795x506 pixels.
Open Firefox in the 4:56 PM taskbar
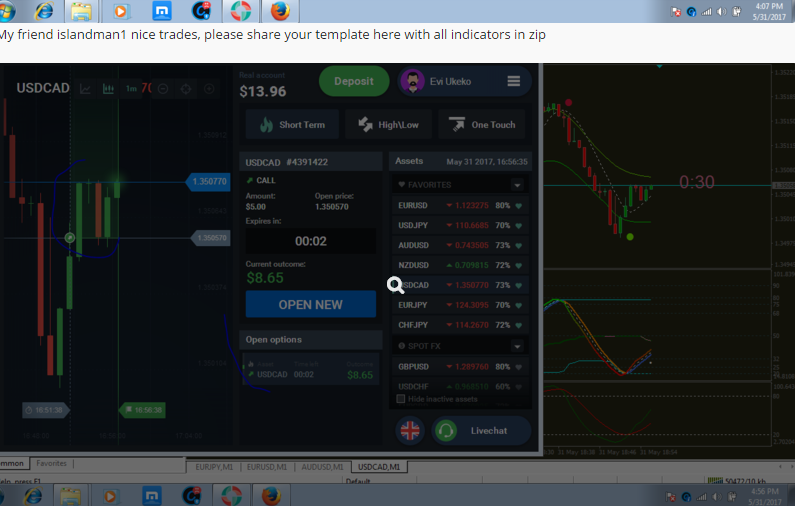(x=271, y=495)
